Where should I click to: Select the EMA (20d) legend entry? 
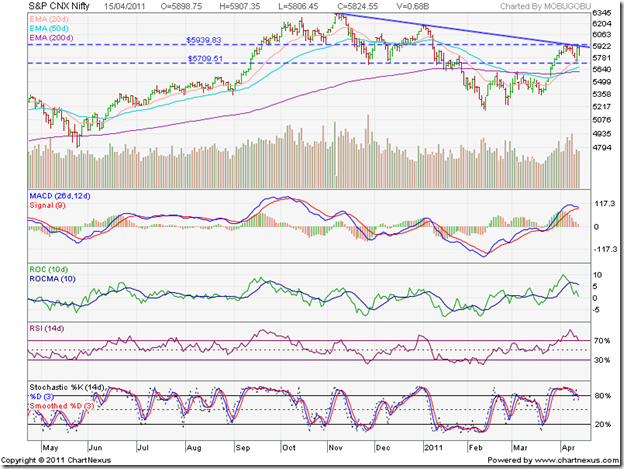point(49,19)
